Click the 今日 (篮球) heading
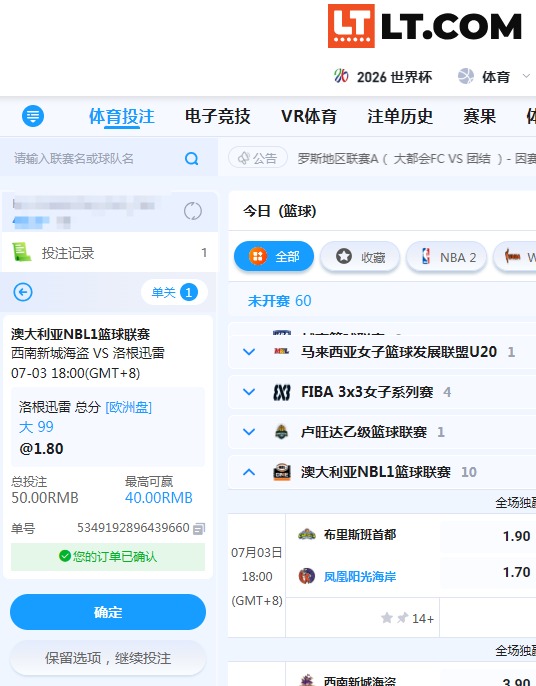 (280, 211)
